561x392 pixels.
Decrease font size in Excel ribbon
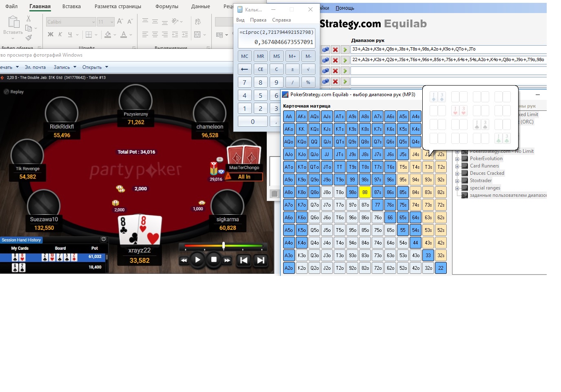130,22
